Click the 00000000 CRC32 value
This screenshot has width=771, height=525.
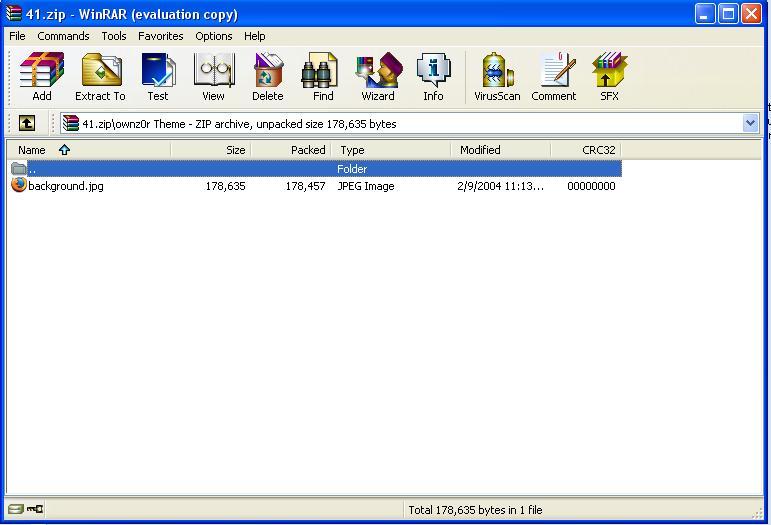[x=591, y=186]
